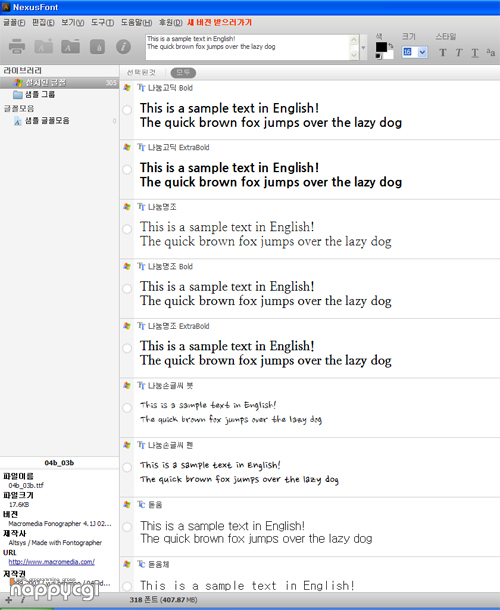Image resolution: width=500 pixels, height=610 pixels.
Task: Click the info toolbar icon
Action: pyautogui.click(x=123, y=47)
